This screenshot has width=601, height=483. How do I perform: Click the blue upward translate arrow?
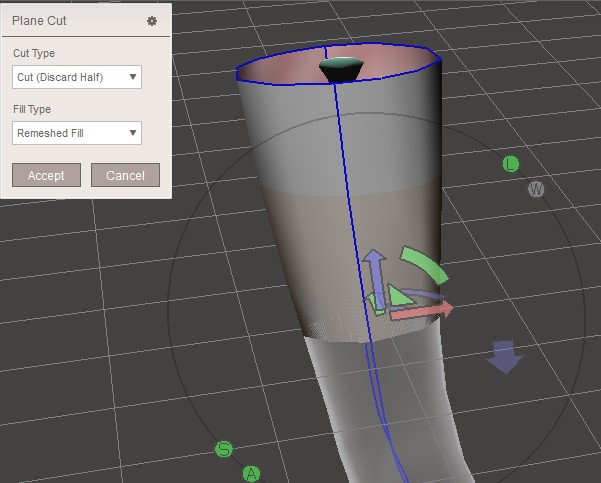[x=376, y=278]
